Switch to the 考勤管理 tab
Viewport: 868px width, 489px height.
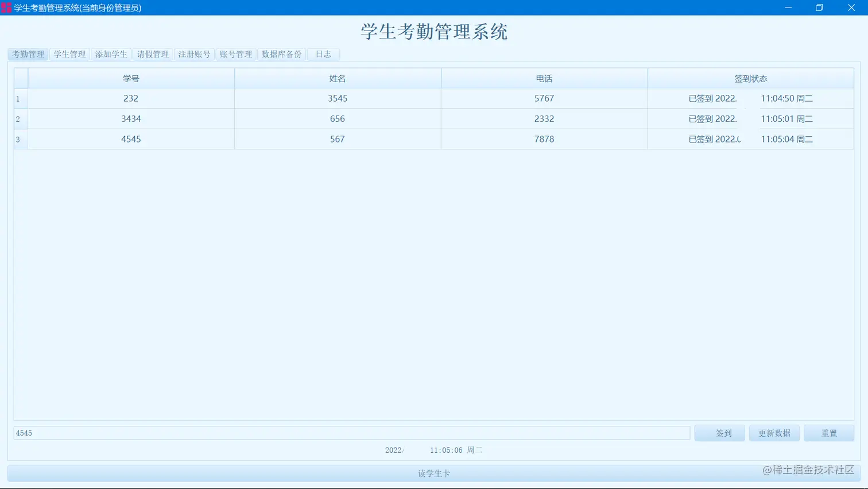tap(28, 54)
